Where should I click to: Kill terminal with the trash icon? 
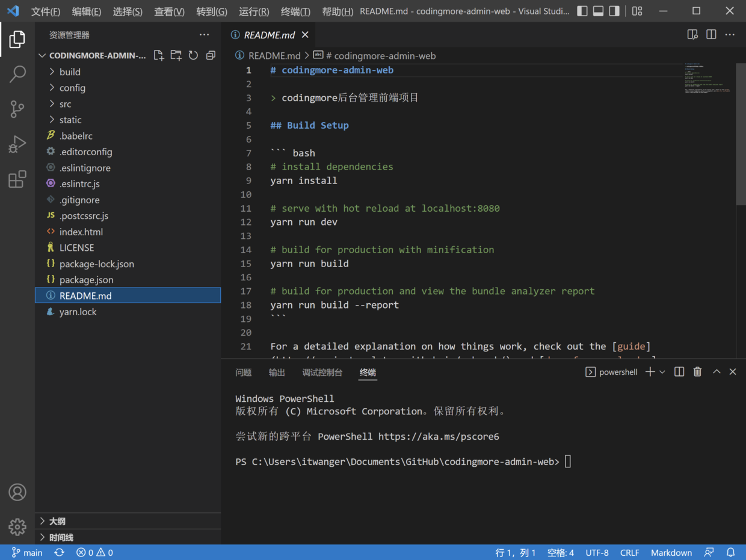click(697, 372)
